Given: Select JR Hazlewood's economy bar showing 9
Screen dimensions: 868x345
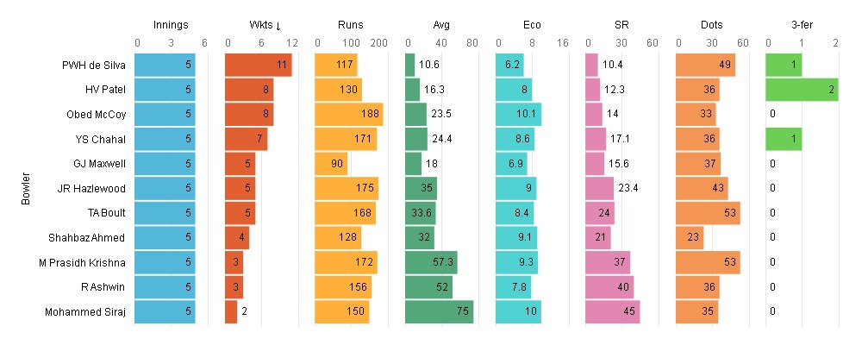Looking at the screenshot, I should [x=516, y=188].
